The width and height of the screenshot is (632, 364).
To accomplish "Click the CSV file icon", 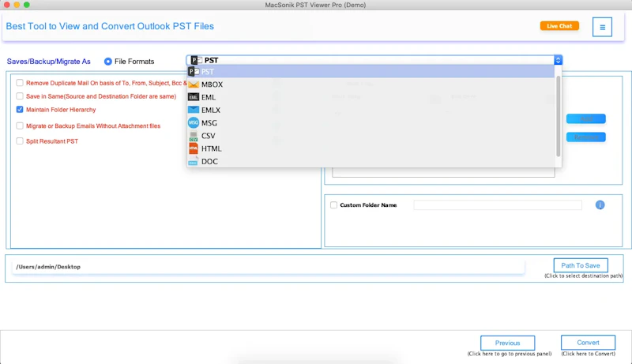I will [x=194, y=136].
